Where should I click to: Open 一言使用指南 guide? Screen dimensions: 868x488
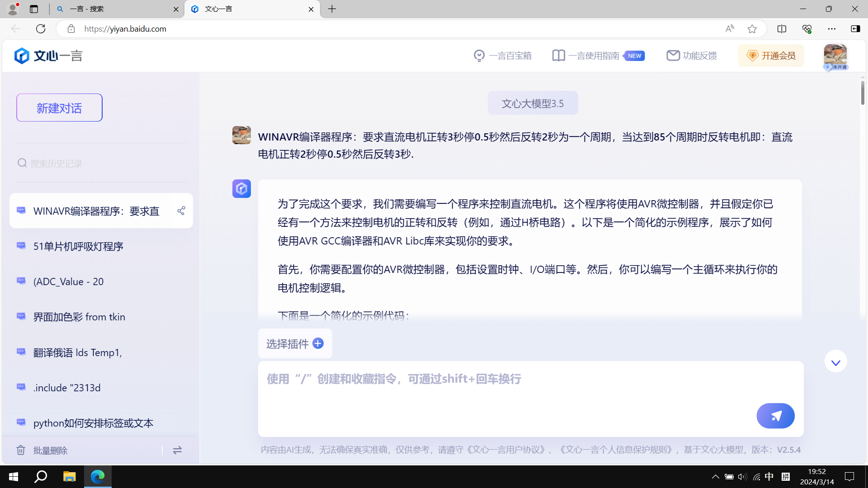pyautogui.click(x=598, y=56)
